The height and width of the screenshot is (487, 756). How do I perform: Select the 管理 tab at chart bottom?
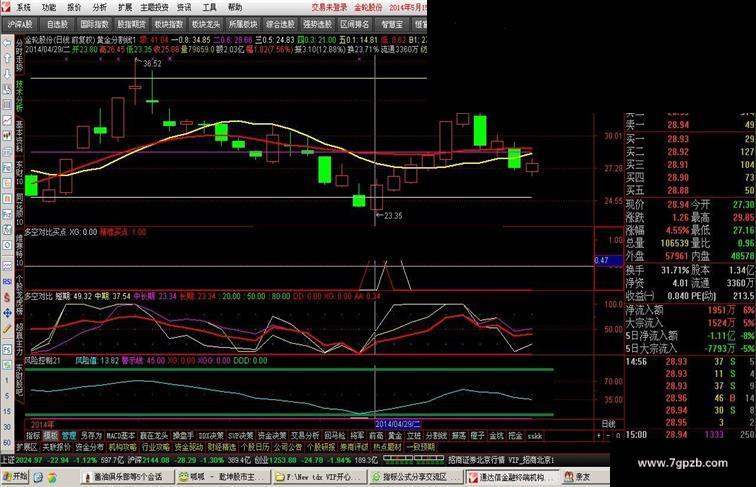point(69,436)
